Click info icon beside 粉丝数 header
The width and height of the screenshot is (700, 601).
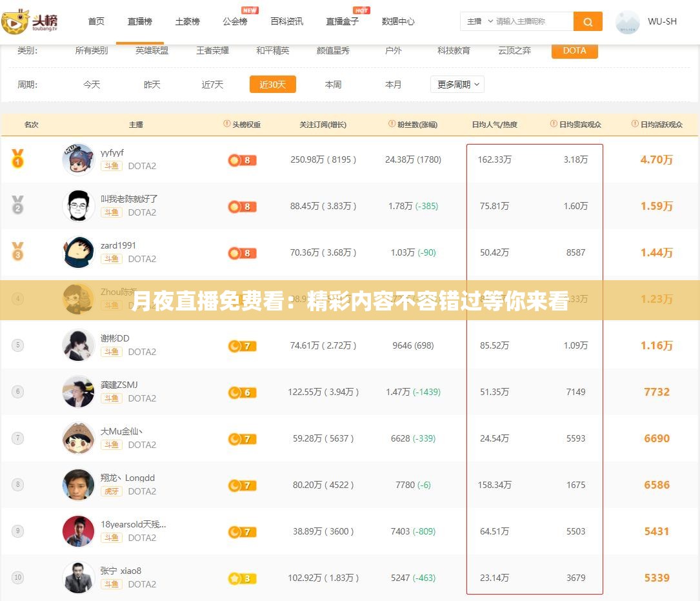(x=392, y=124)
